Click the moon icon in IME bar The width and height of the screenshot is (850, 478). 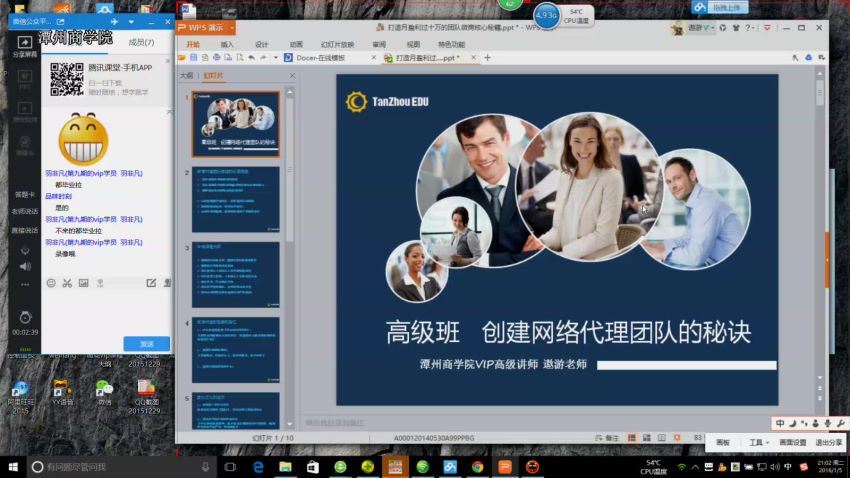(x=792, y=423)
